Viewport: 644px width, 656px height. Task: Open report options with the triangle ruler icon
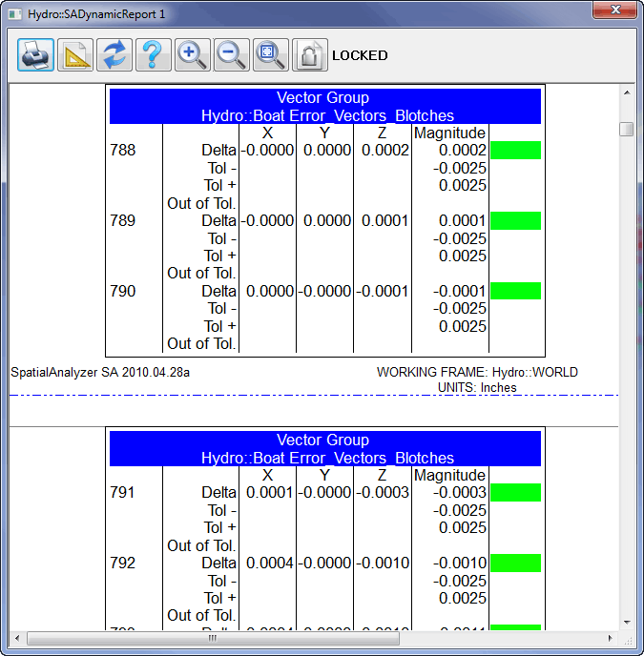[75, 54]
